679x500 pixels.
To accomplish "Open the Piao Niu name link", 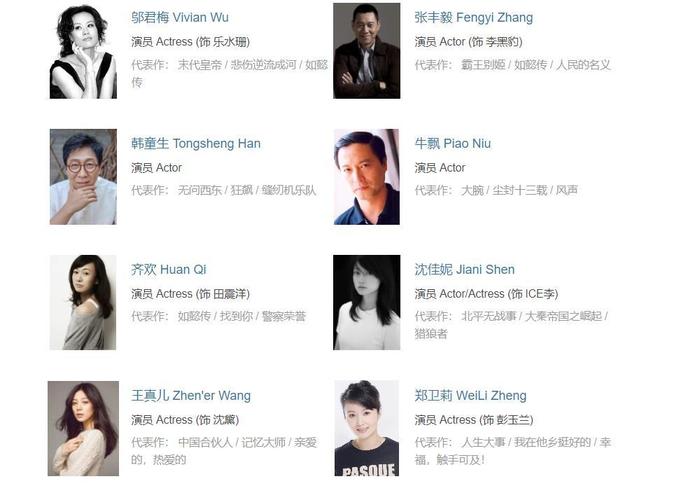I will 453,144.
